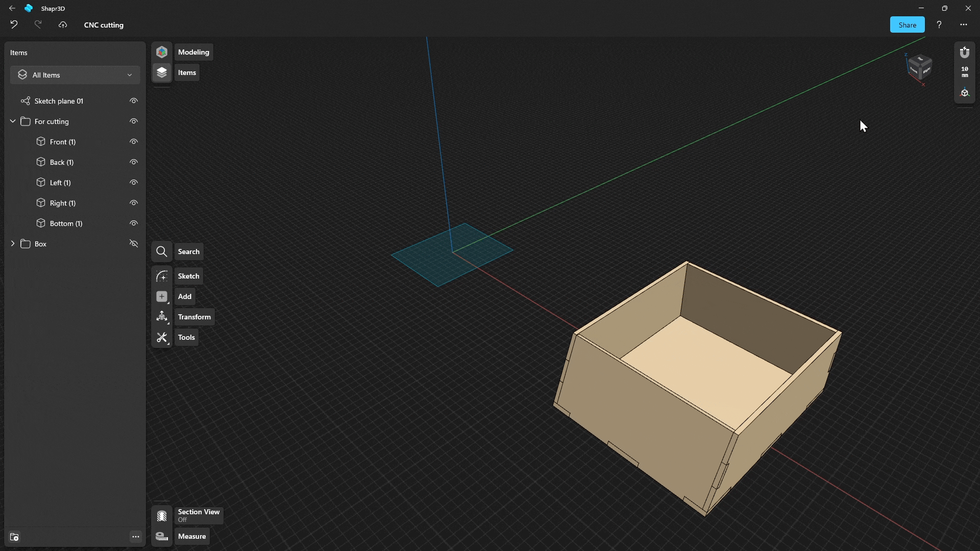Image resolution: width=980 pixels, height=551 pixels.
Task: Select Sketch plane 01 in tree
Action: coord(59,101)
